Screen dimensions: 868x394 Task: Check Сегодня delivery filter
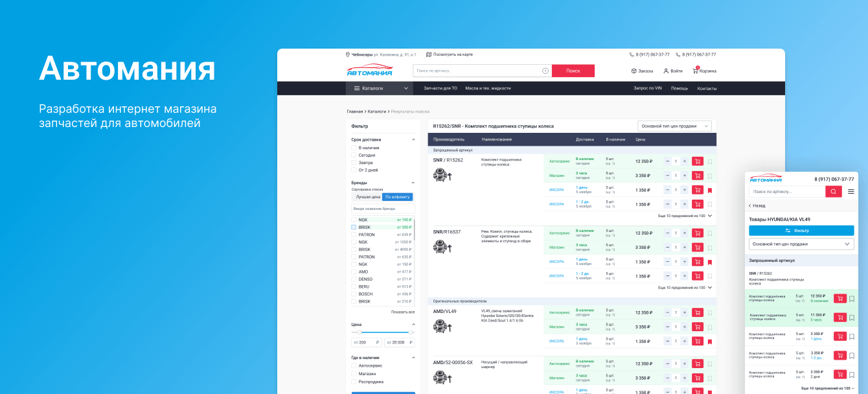354,156
